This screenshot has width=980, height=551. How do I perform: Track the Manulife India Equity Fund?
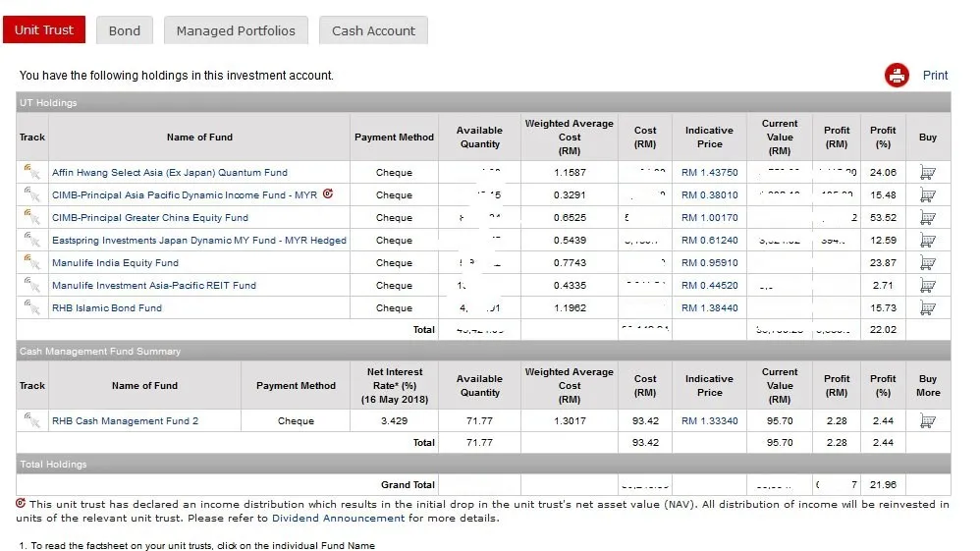[31, 261]
